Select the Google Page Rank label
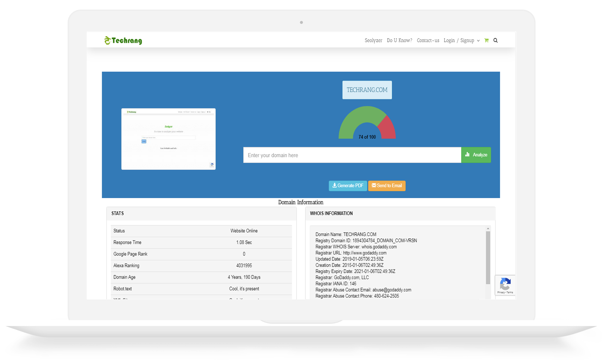This screenshot has width=602, height=364. click(x=130, y=254)
